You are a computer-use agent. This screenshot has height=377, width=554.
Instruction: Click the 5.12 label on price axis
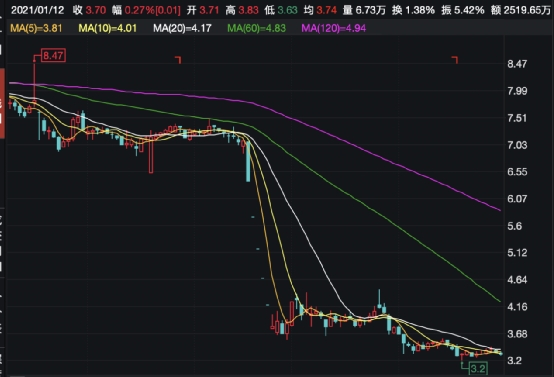point(517,253)
